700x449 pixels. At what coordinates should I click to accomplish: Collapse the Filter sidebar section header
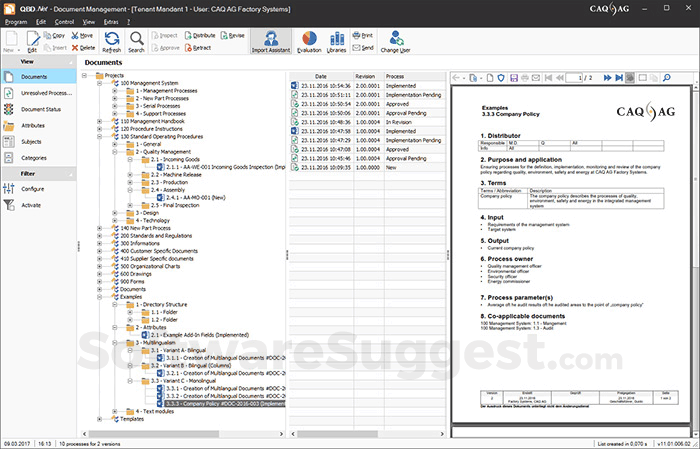pyautogui.click(x=39, y=174)
